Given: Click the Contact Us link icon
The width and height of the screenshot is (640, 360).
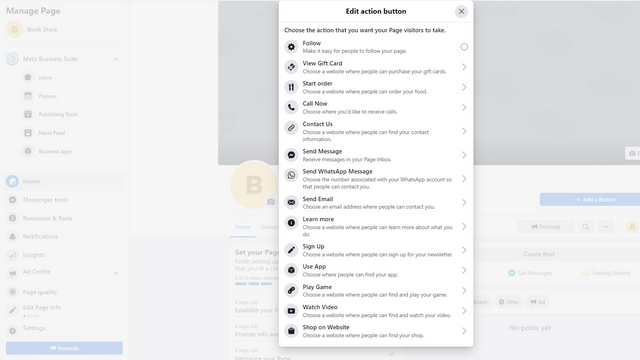Looking at the screenshot, I should click(x=291, y=128).
